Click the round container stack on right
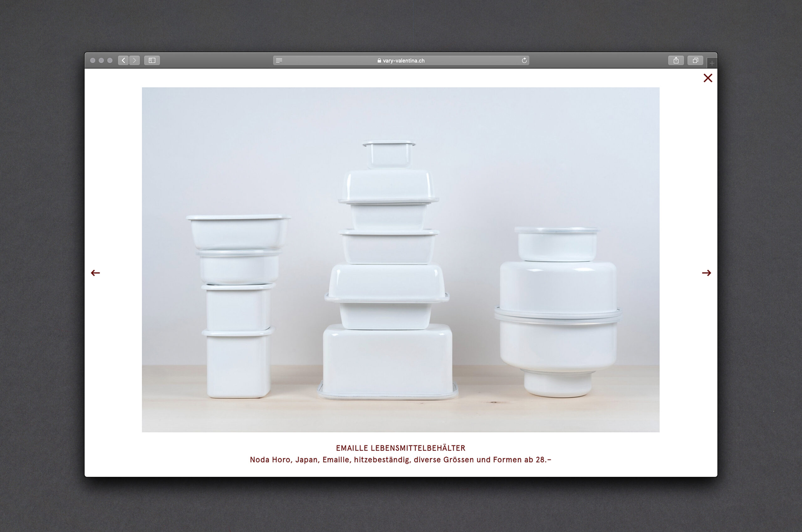 click(558, 312)
